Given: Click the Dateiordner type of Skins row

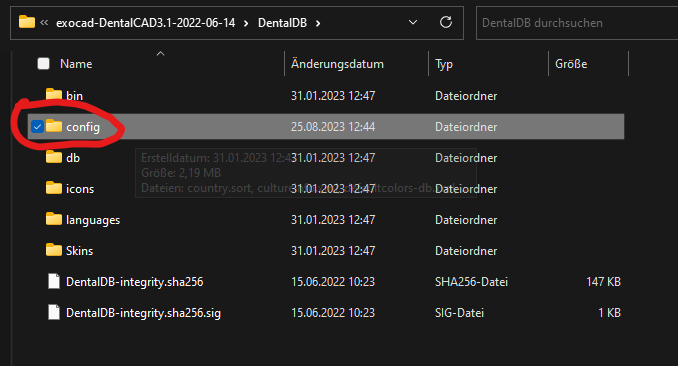Looking at the screenshot, I should 466,251.
